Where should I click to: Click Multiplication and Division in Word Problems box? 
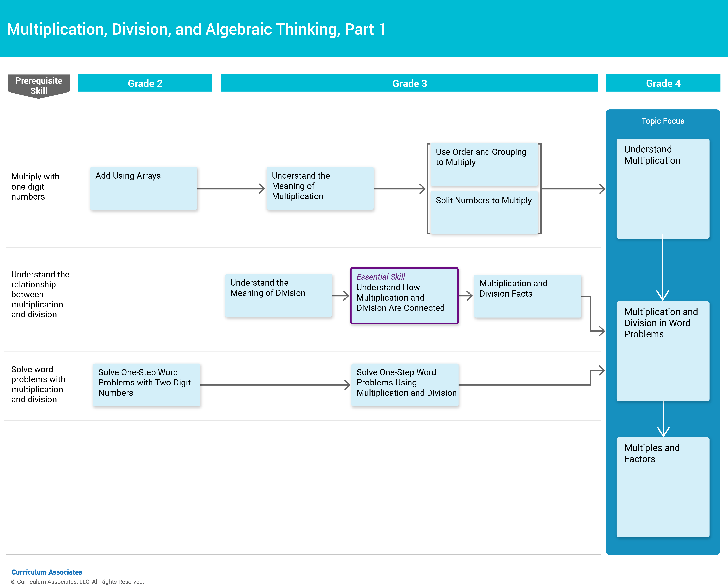[663, 351]
